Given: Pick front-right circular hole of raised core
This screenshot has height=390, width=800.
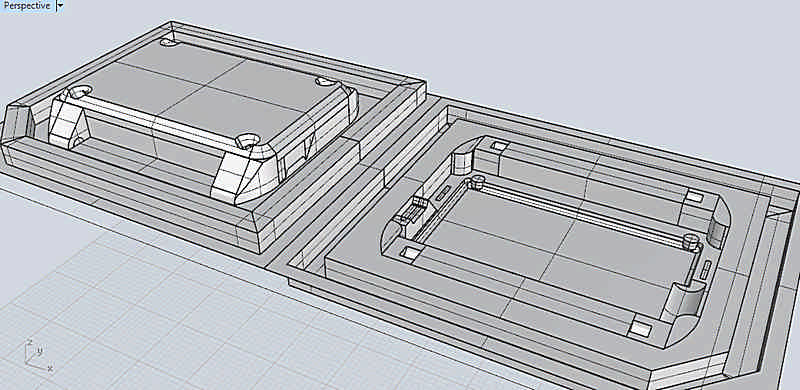Looking at the screenshot, I should (x=248, y=141).
